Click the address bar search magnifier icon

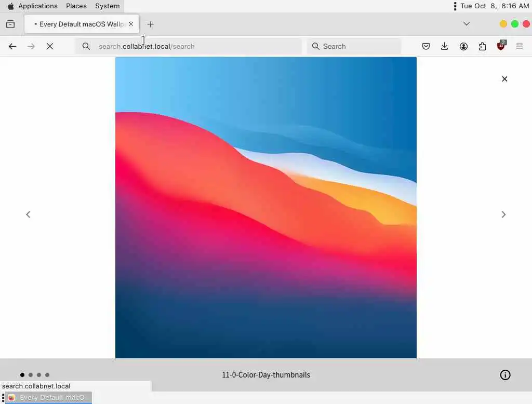tap(86, 46)
